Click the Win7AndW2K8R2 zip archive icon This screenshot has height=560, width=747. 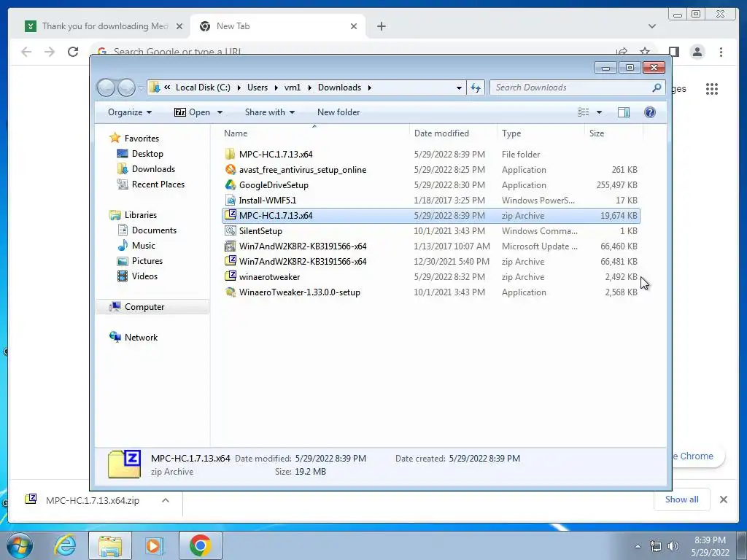click(230, 262)
